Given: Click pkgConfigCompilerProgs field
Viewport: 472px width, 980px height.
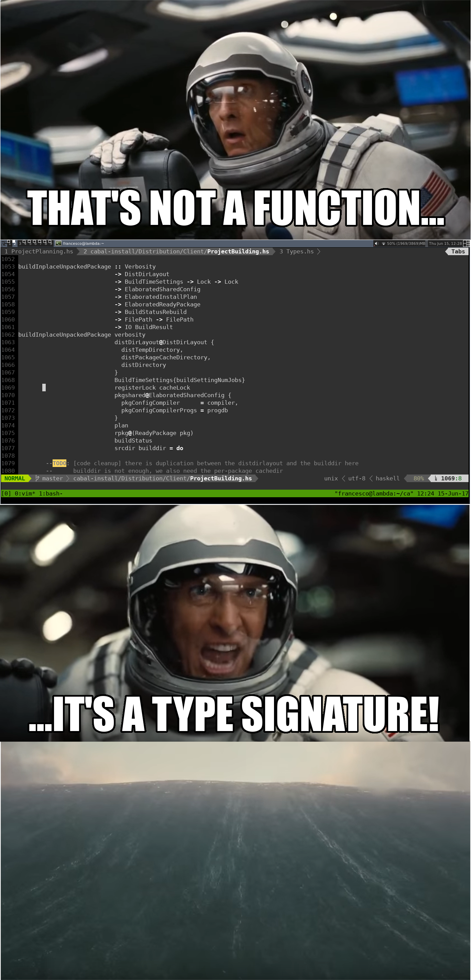Looking at the screenshot, I should [159, 411].
